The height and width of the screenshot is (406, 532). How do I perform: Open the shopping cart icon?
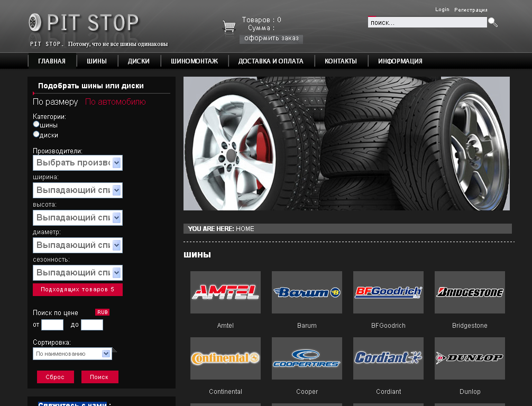pos(229,26)
